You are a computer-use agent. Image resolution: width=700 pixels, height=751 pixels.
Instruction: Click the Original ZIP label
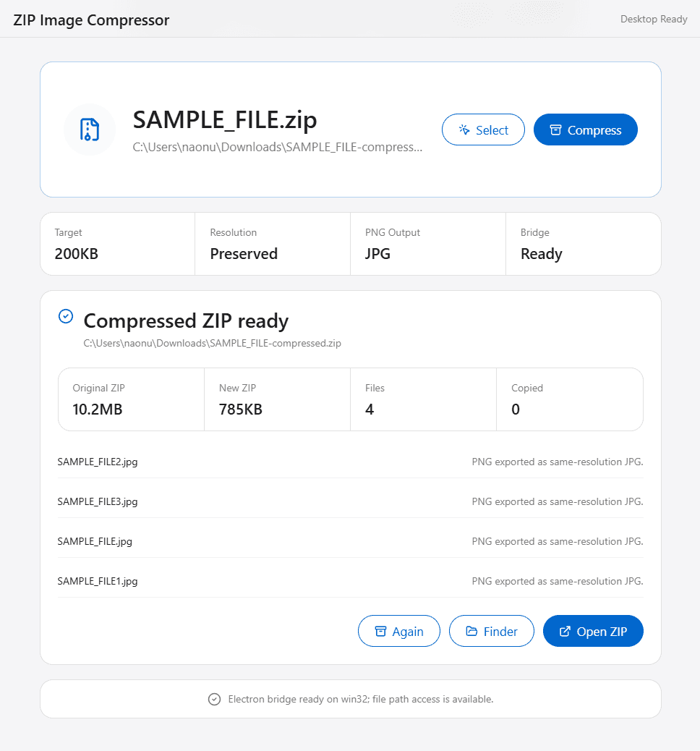98,388
